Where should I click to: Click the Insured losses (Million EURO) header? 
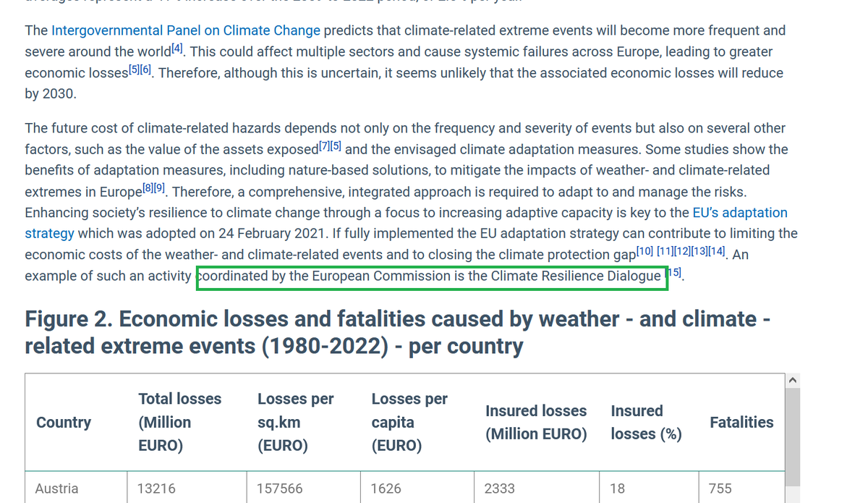coord(536,422)
